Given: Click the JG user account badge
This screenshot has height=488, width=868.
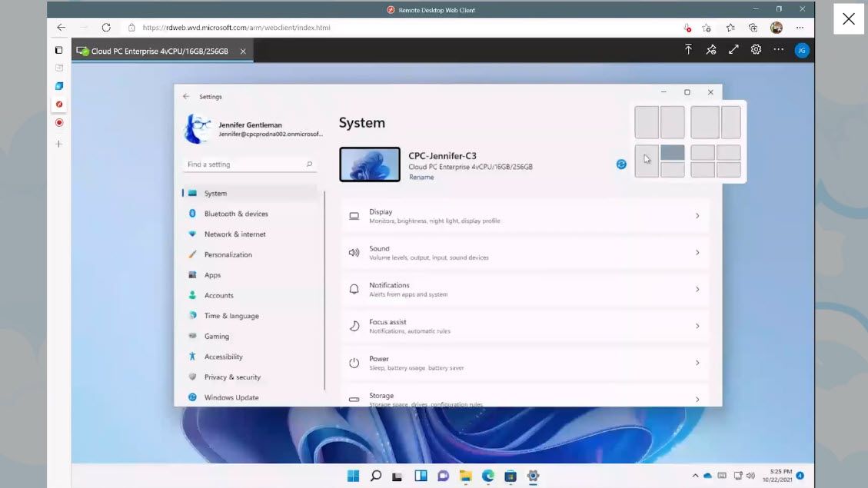Looking at the screenshot, I should click(802, 51).
